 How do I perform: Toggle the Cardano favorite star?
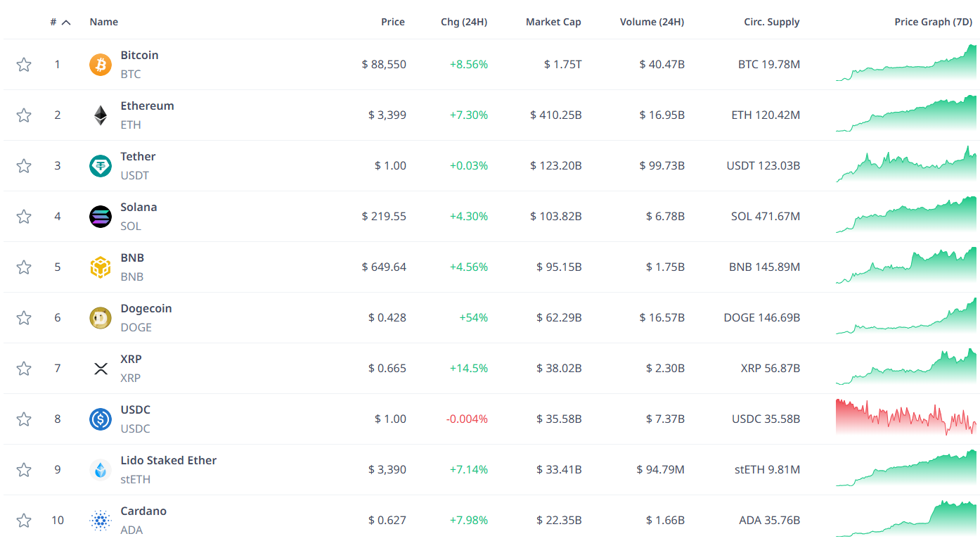click(24, 521)
